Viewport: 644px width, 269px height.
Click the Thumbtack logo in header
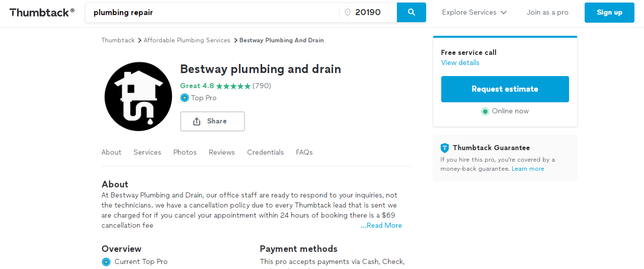point(42,13)
